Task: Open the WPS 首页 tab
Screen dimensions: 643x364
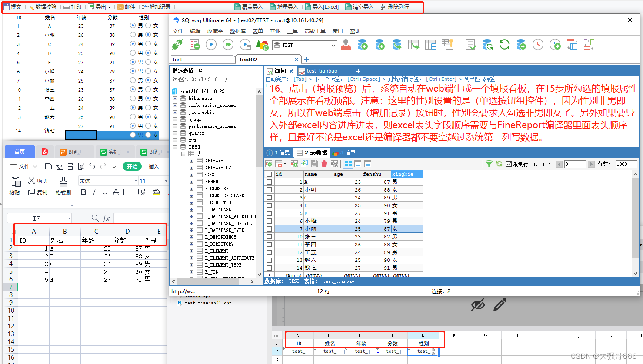Action: [20, 152]
